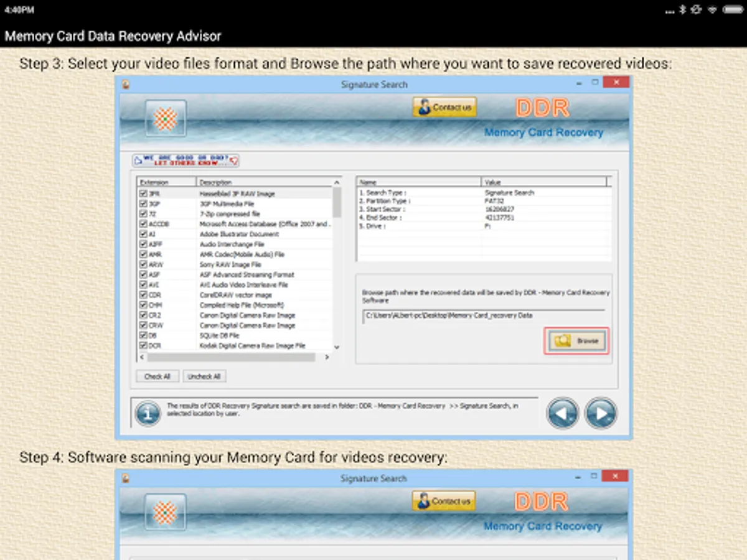
Task: Toggle the CRW checkbox
Action: (x=143, y=325)
